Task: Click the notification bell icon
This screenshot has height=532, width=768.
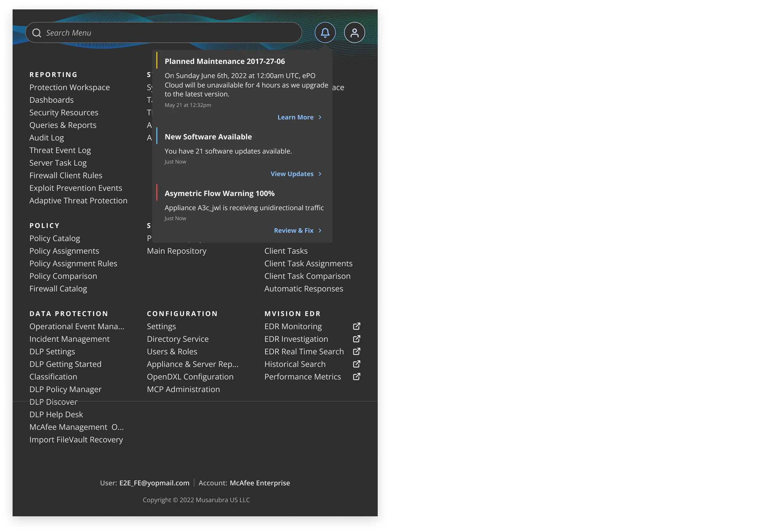Action: point(325,33)
